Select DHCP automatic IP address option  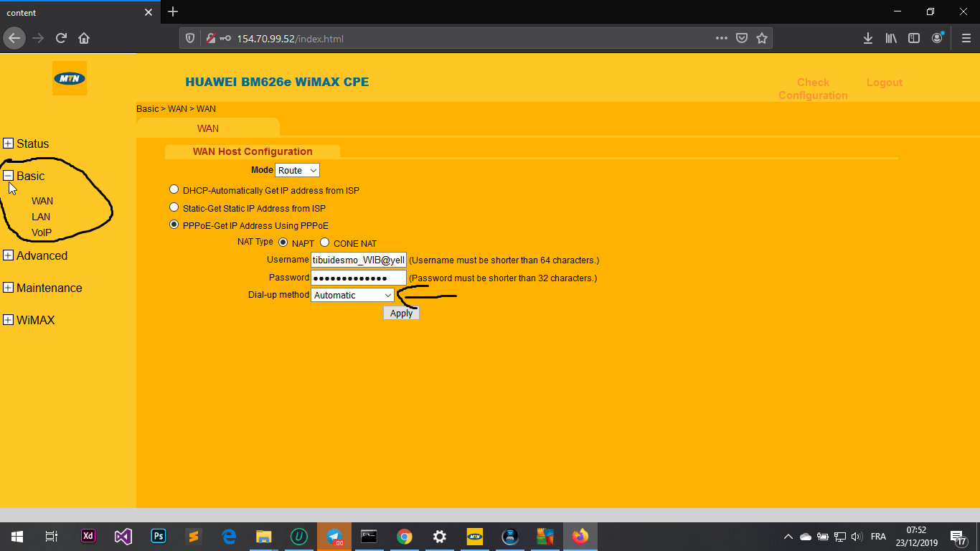(x=174, y=190)
